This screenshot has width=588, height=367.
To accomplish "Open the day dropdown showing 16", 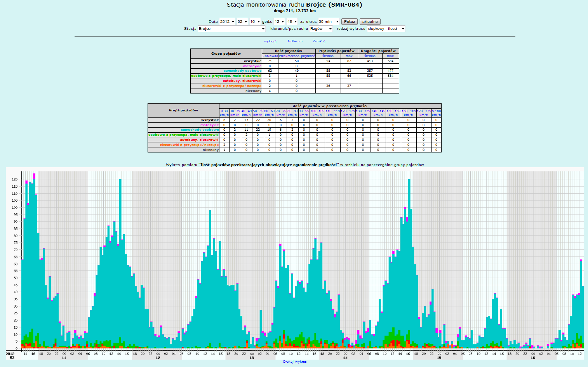I will click(x=255, y=22).
